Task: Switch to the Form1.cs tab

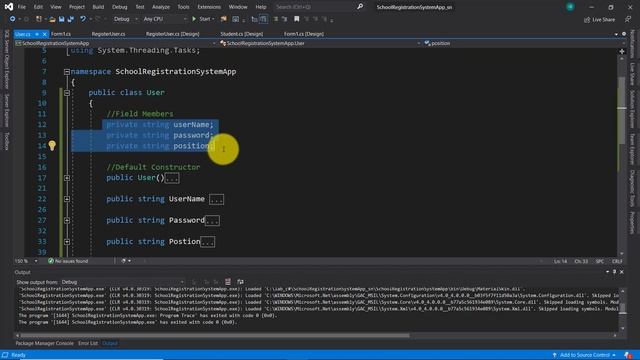Action: (61, 34)
